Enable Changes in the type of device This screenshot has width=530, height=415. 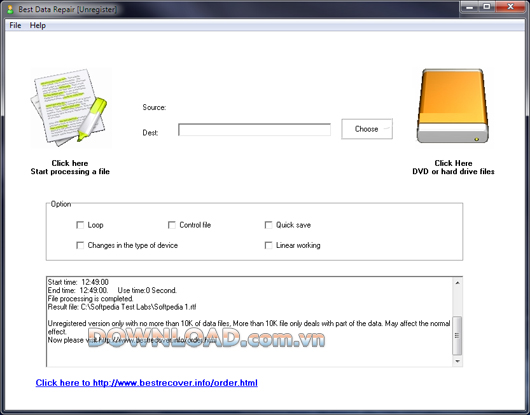(80, 245)
